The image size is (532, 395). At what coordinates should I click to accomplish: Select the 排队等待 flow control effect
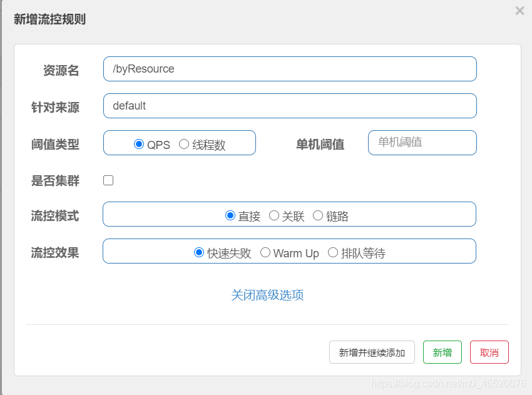(x=333, y=252)
